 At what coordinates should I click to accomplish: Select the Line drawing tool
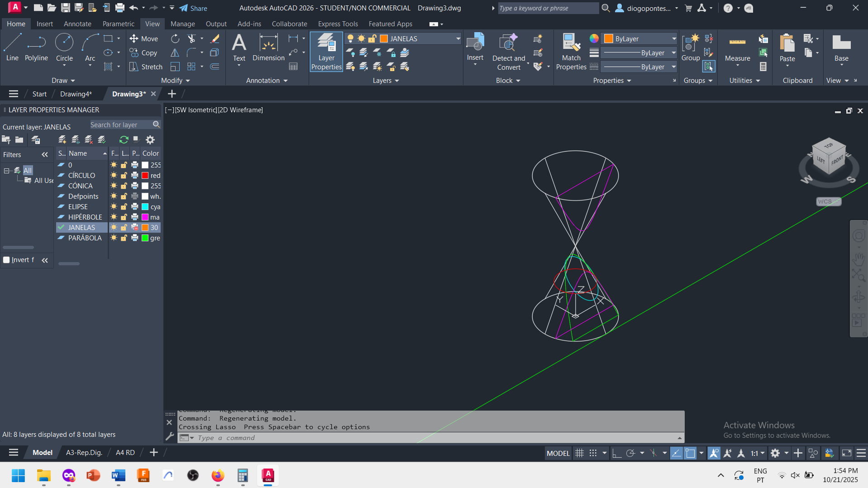[12, 47]
